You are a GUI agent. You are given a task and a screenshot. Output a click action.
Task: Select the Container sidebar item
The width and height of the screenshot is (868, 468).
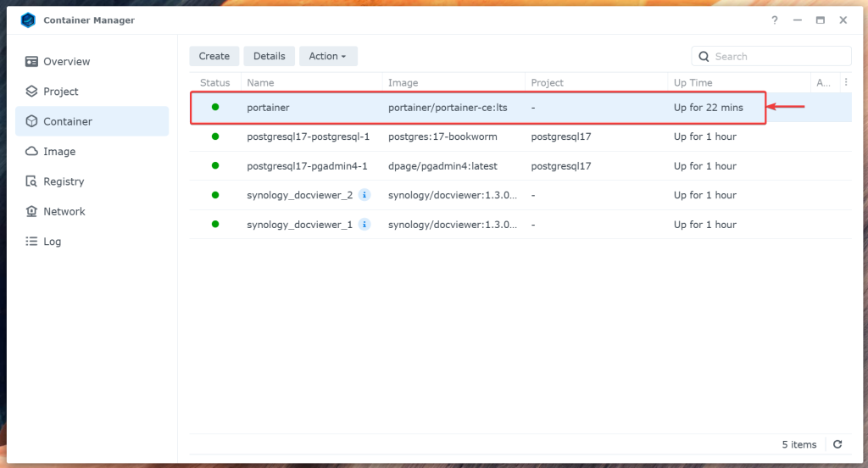coord(92,121)
